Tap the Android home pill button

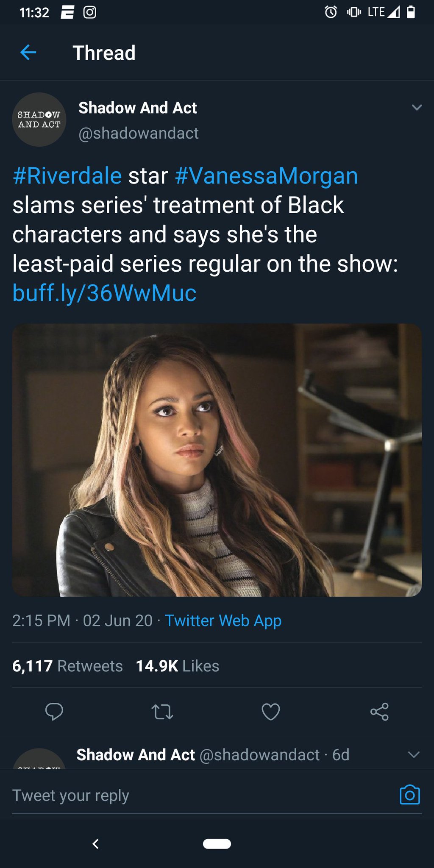click(x=217, y=844)
